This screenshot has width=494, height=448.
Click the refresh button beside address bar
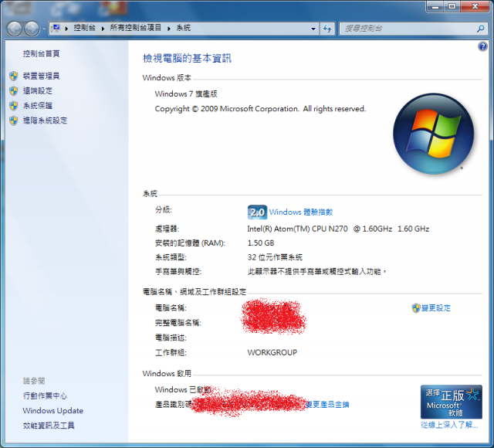coord(327,29)
